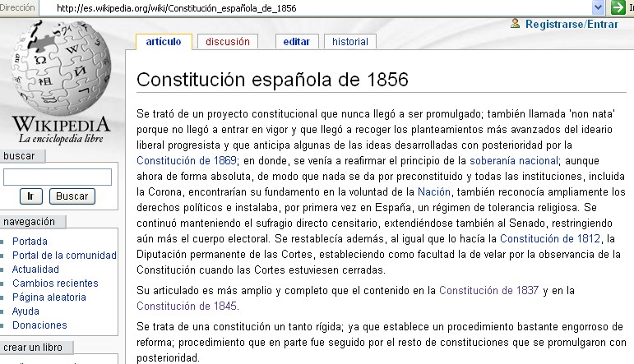Image resolution: width=634 pixels, height=364 pixels.
Task: Open the discusión tab
Action: tap(228, 42)
